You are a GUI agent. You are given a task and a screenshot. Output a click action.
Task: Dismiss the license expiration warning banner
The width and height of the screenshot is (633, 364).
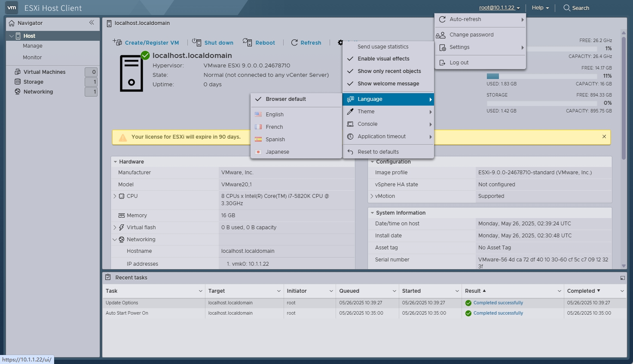click(x=604, y=136)
